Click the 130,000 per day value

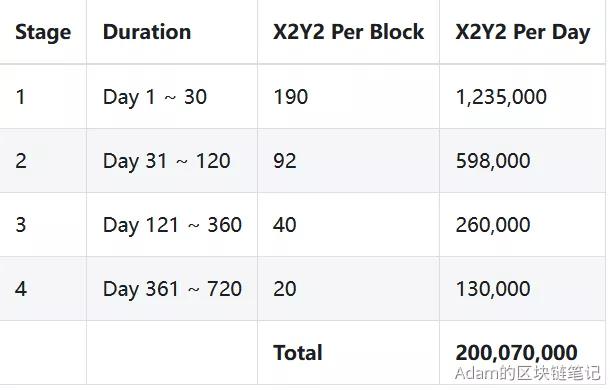(493, 289)
